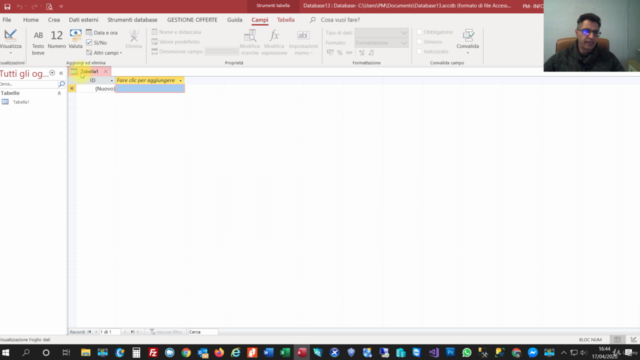
Task: Click the Undo arrow in title bar
Action: (19, 7)
